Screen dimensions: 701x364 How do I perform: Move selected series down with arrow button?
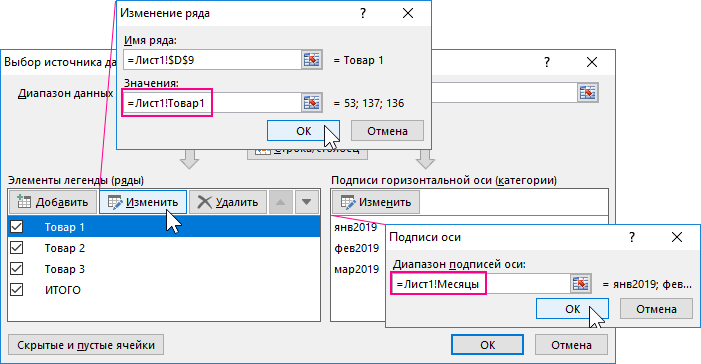[306, 202]
